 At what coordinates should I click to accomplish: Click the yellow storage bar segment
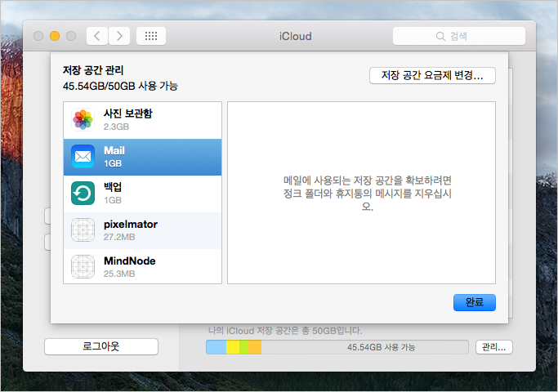[x=233, y=347]
